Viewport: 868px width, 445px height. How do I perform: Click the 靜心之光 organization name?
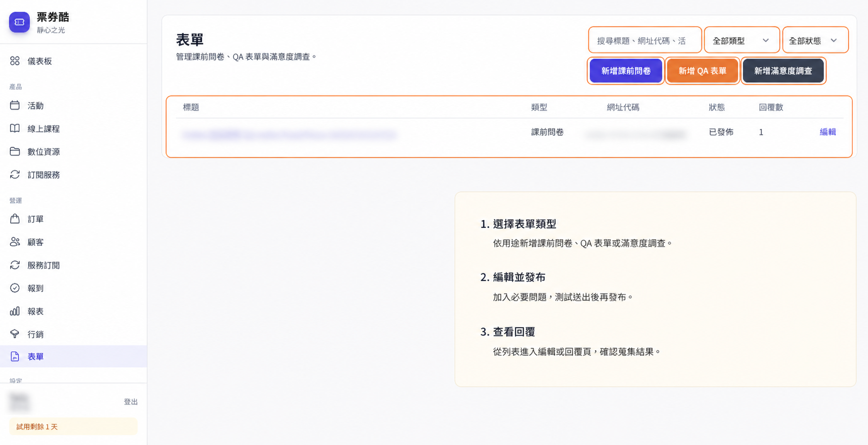tap(51, 30)
